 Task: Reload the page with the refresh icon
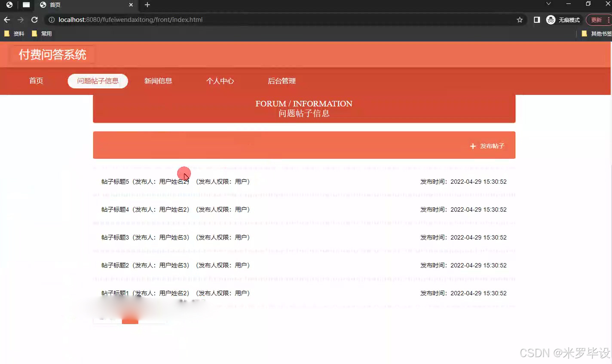coord(35,20)
